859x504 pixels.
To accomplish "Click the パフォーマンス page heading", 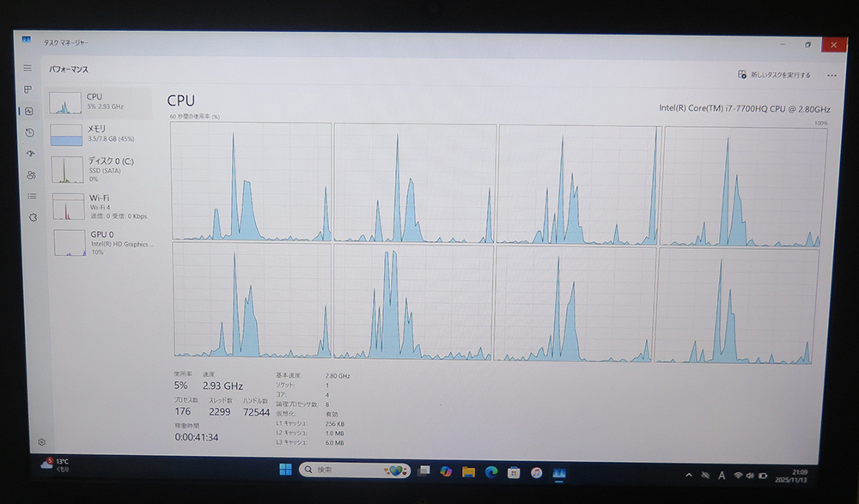I will 69,70.
